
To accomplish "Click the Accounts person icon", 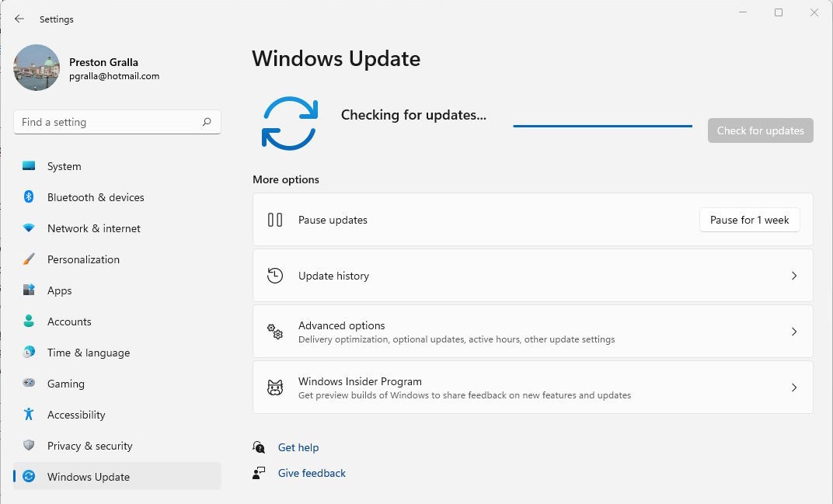I will [x=29, y=322].
